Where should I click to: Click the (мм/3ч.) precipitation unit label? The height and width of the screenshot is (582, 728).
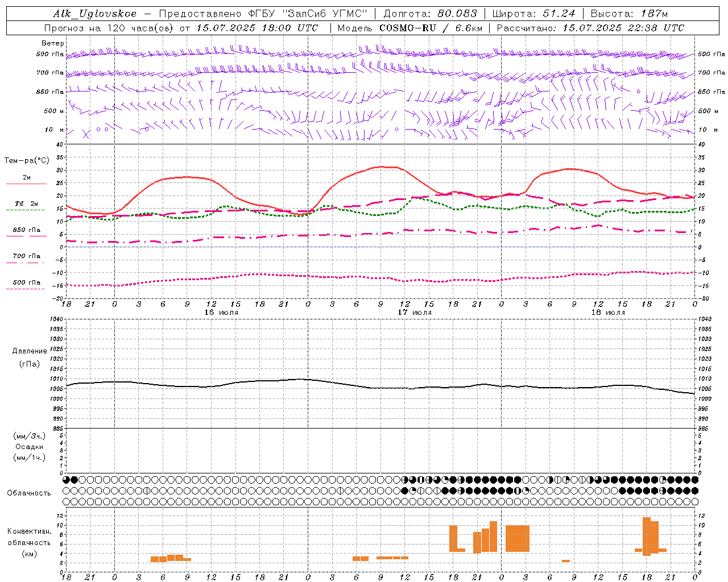[30, 436]
